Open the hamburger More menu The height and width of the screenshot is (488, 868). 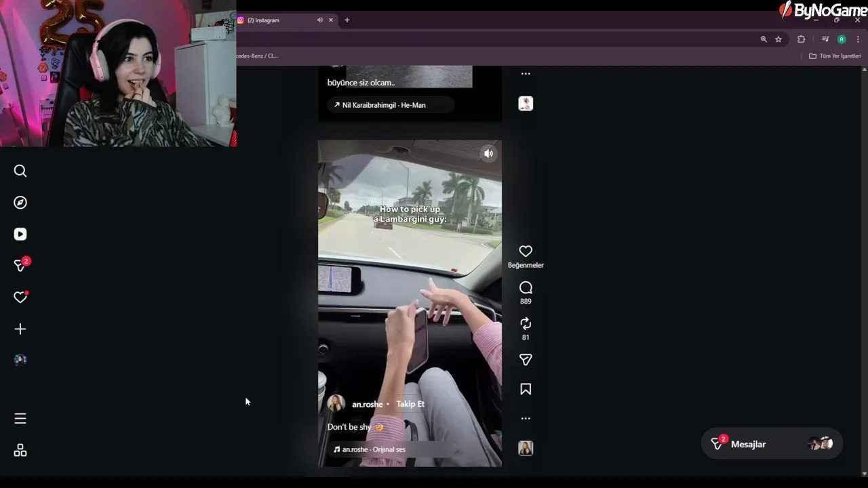pyautogui.click(x=20, y=419)
